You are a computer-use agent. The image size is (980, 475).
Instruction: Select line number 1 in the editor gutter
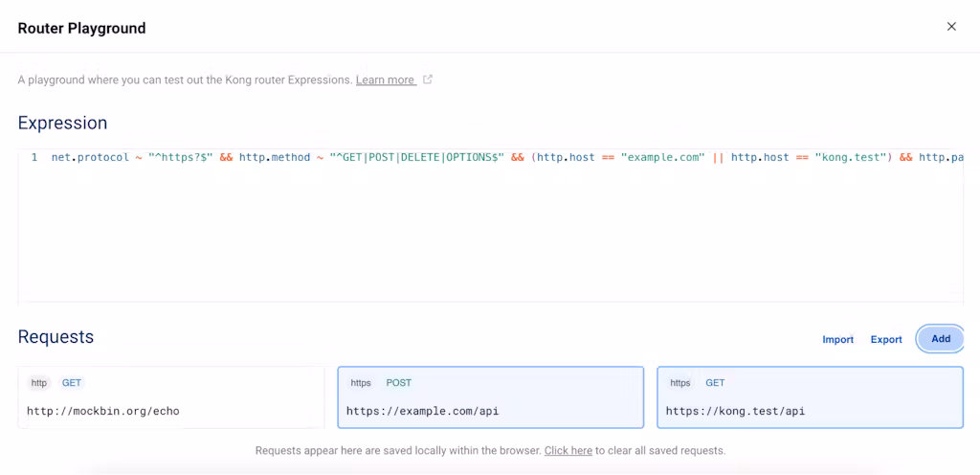[34, 157]
